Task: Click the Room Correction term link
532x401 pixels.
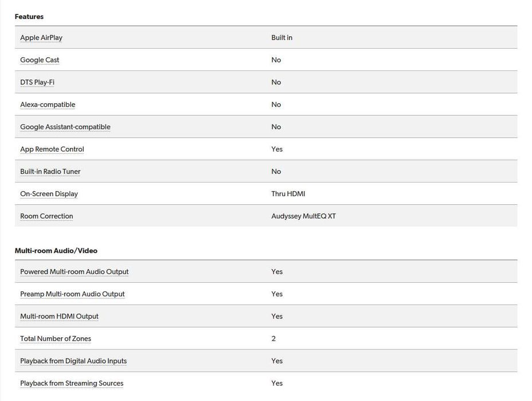Action: pos(46,216)
